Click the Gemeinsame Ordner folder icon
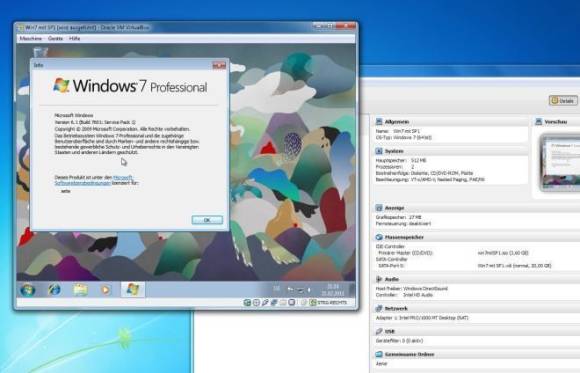The image size is (580, 373). coord(379,354)
